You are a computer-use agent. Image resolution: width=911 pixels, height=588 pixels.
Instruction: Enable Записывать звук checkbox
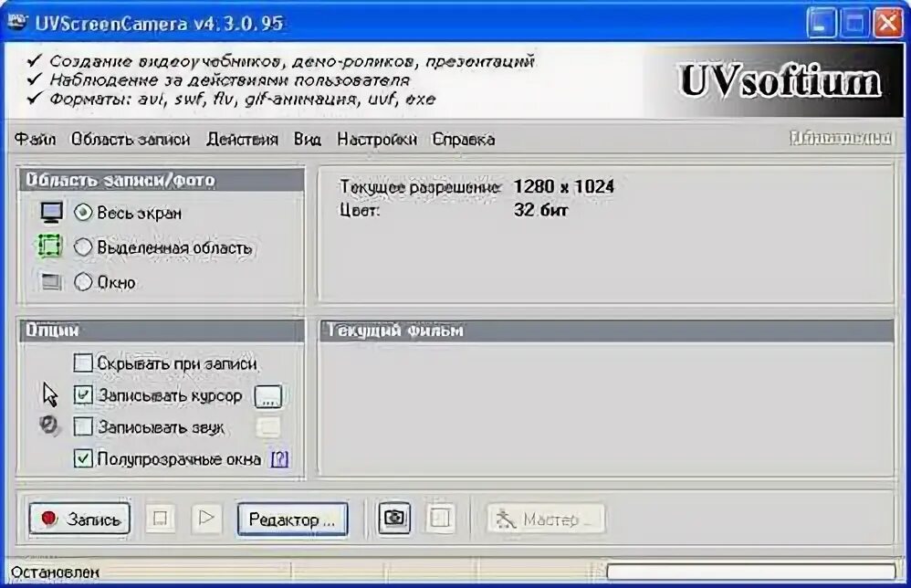tap(83, 426)
